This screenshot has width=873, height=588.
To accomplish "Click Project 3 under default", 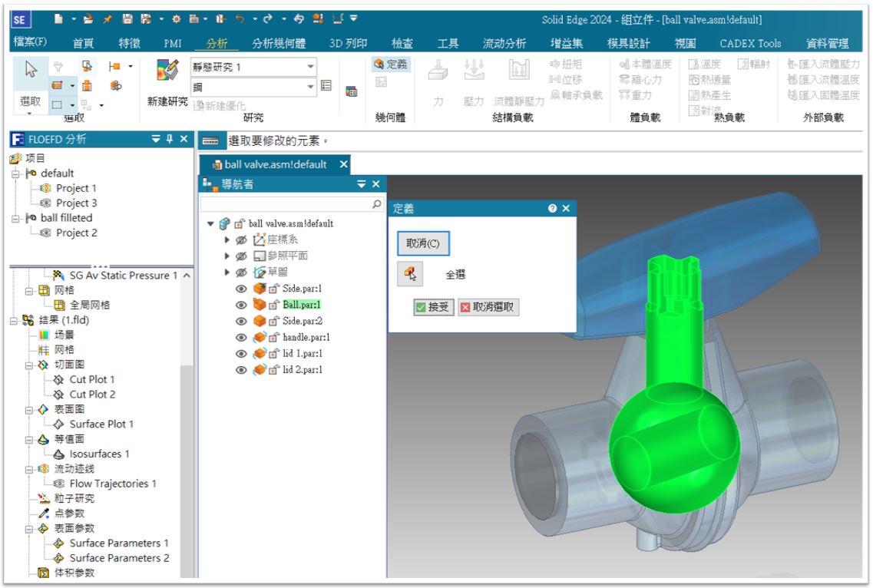I will (x=76, y=203).
